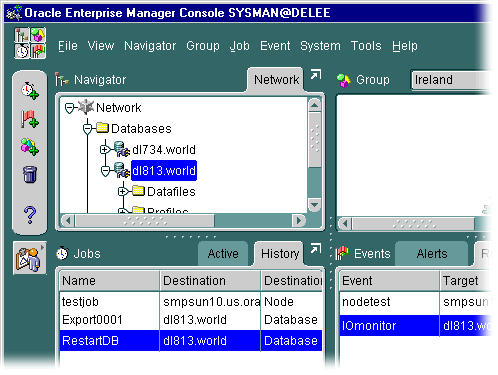The image size is (498, 375).
Task: Click Navigator tree scroll up arrow
Action: [x=314, y=106]
